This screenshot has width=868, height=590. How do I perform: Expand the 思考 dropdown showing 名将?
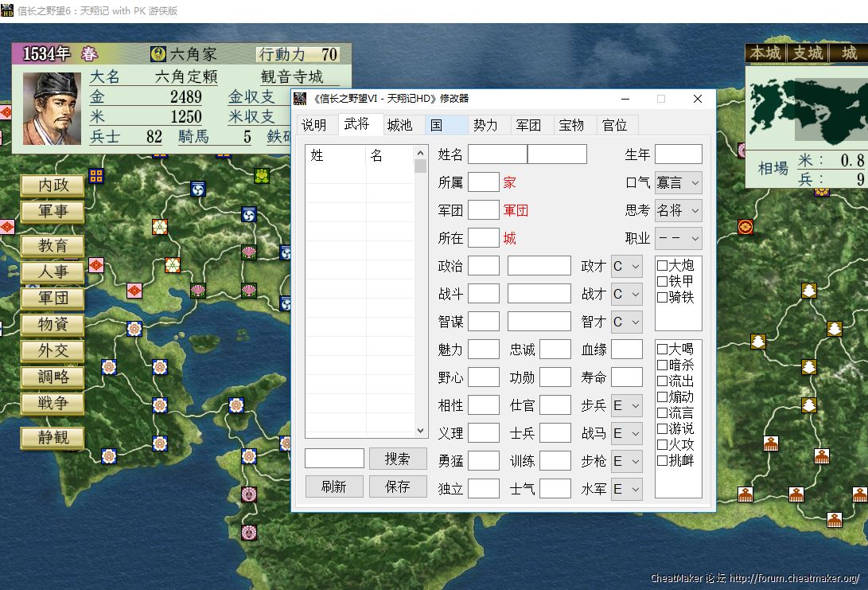click(678, 210)
